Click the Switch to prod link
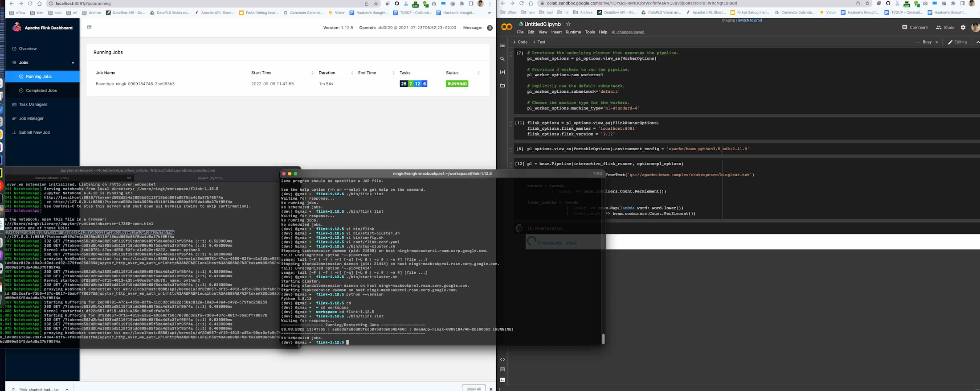 [750, 21]
